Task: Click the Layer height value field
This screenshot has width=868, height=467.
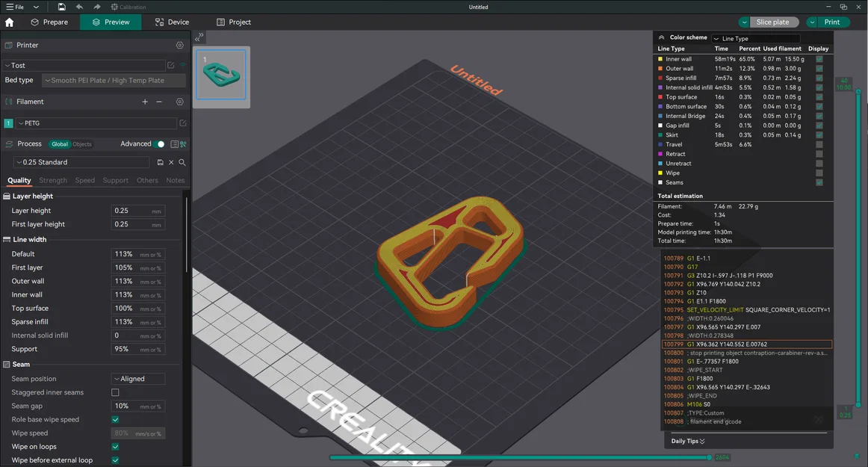Action: point(138,211)
